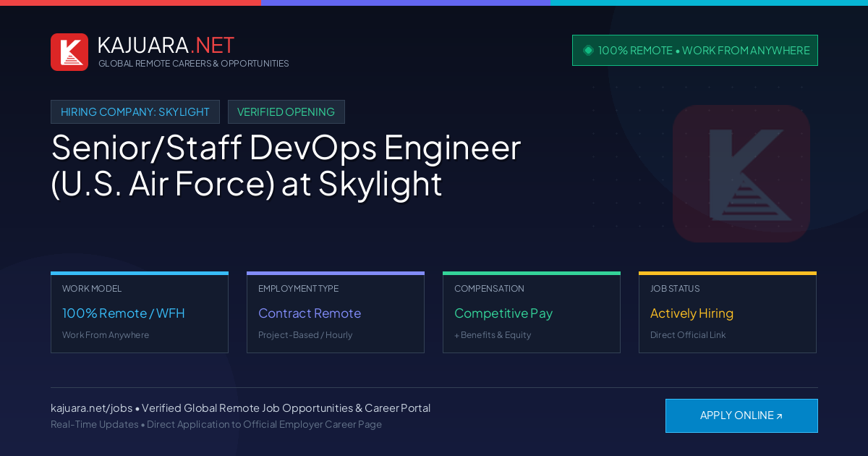Click the arrow icon on Apply Online
This screenshot has height=456, width=868.
779,416
